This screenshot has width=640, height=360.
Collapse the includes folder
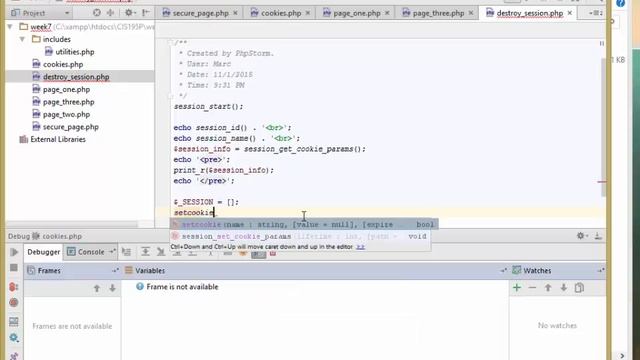click(x=22, y=39)
